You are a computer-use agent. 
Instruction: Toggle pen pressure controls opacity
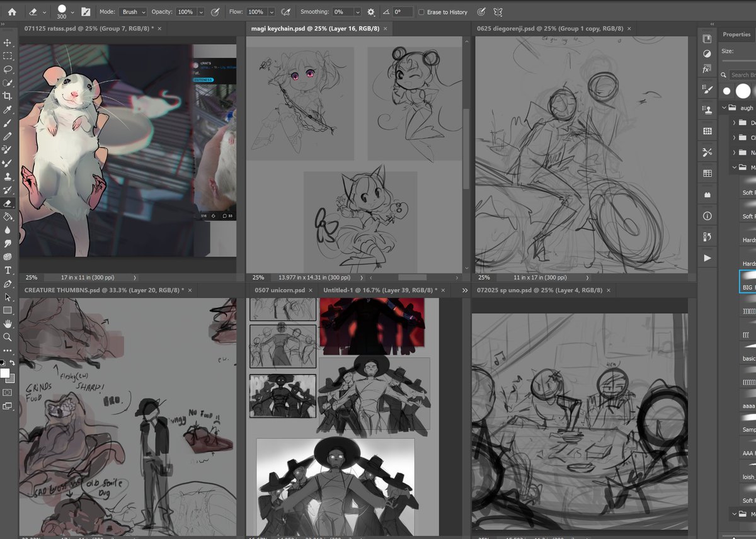click(x=214, y=11)
